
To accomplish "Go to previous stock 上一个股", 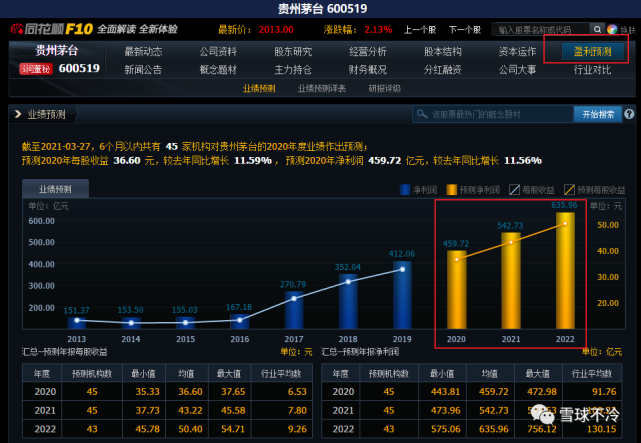I will tap(420, 30).
